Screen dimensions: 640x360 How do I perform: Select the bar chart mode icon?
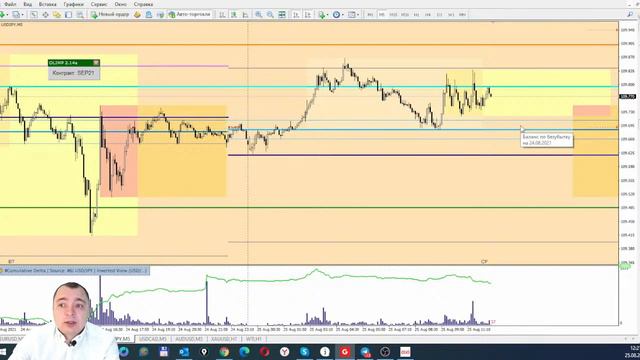pyautogui.click(x=222, y=15)
